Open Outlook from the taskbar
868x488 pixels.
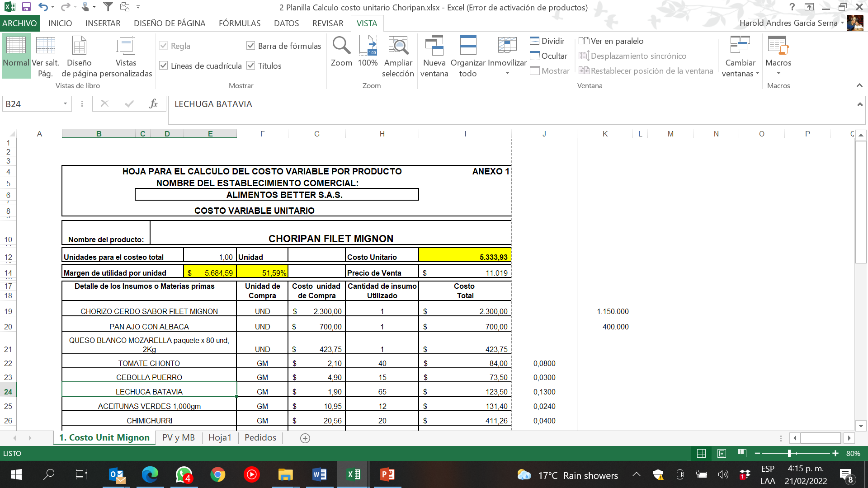117,474
